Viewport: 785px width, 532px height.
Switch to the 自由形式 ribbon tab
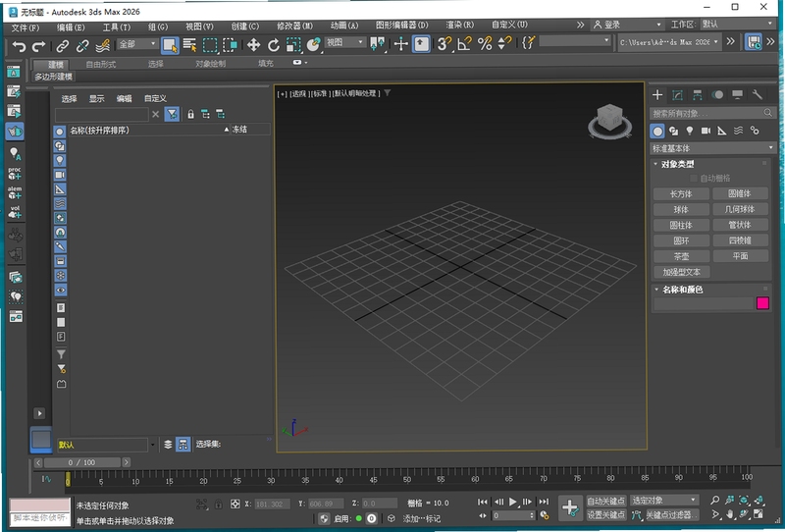(101, 64)
